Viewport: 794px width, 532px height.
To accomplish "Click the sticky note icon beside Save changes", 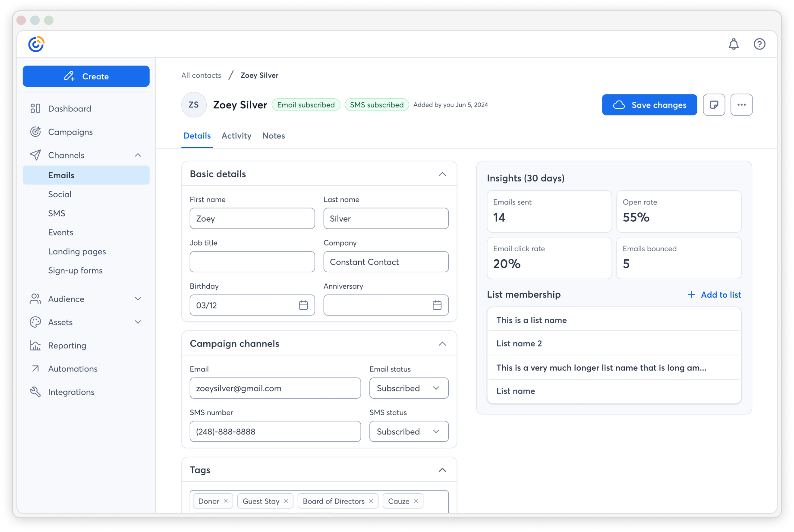I will tap(714, 104).
